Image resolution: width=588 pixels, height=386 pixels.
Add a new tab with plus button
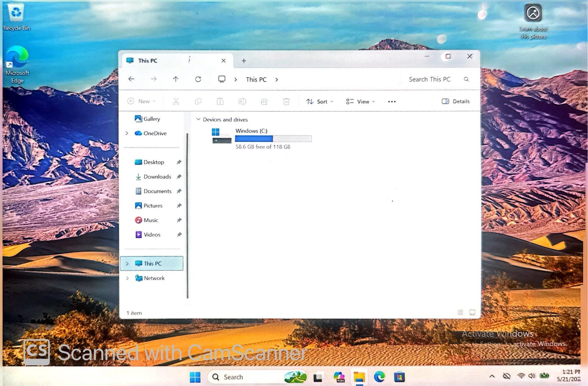(x=244, y=61)
